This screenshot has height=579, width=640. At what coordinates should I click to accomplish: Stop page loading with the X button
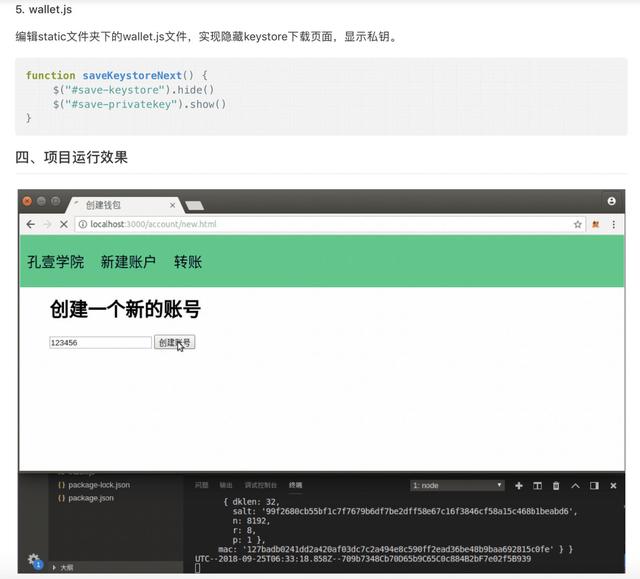[64, 224]
